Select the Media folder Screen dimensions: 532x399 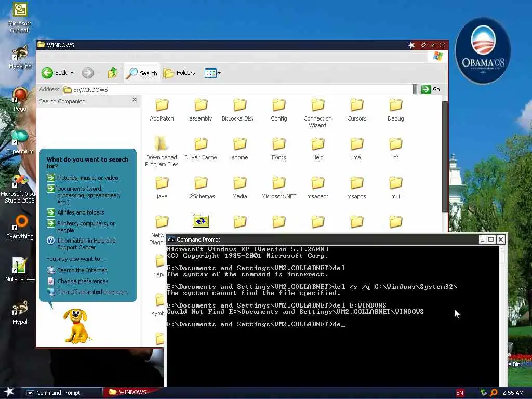[x=240, y=188]
